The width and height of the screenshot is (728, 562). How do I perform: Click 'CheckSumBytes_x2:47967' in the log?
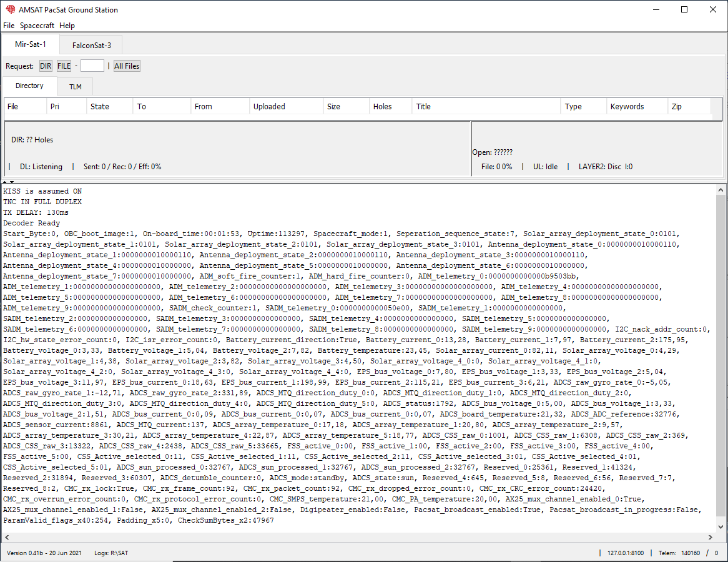pos(225,521)
